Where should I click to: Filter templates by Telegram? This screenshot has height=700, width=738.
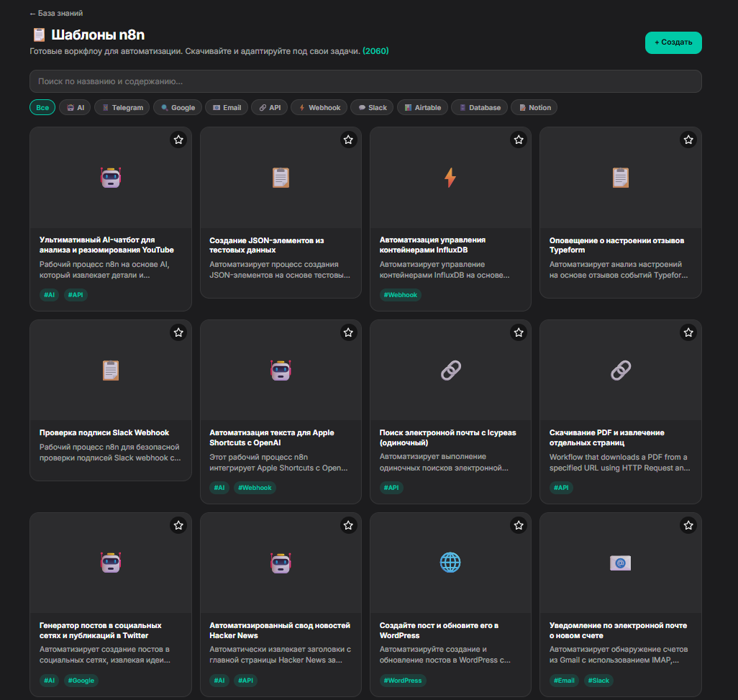tap(122, 108)
